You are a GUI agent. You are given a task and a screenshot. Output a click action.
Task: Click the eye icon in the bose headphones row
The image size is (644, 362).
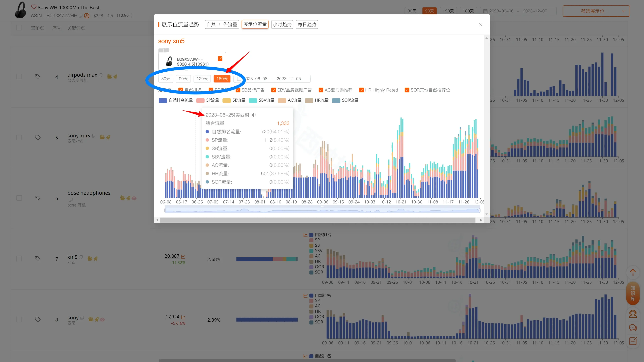pos(134,198)
